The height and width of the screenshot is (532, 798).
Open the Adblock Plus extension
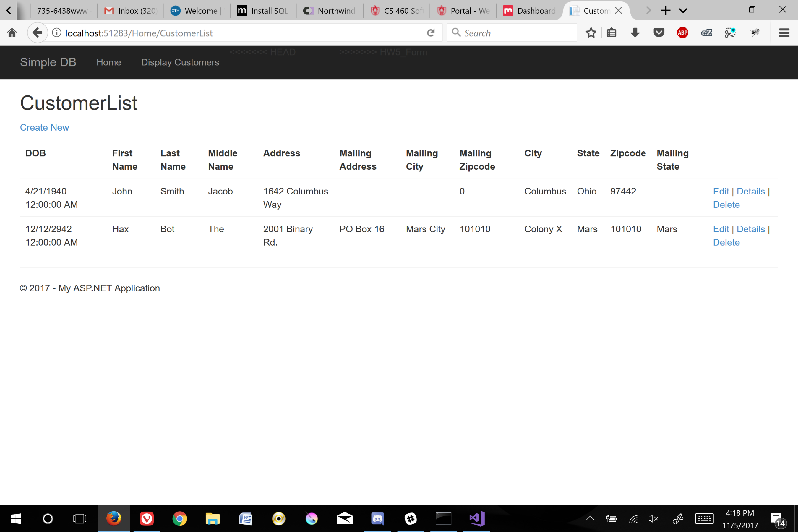click(x=683, y=33)
